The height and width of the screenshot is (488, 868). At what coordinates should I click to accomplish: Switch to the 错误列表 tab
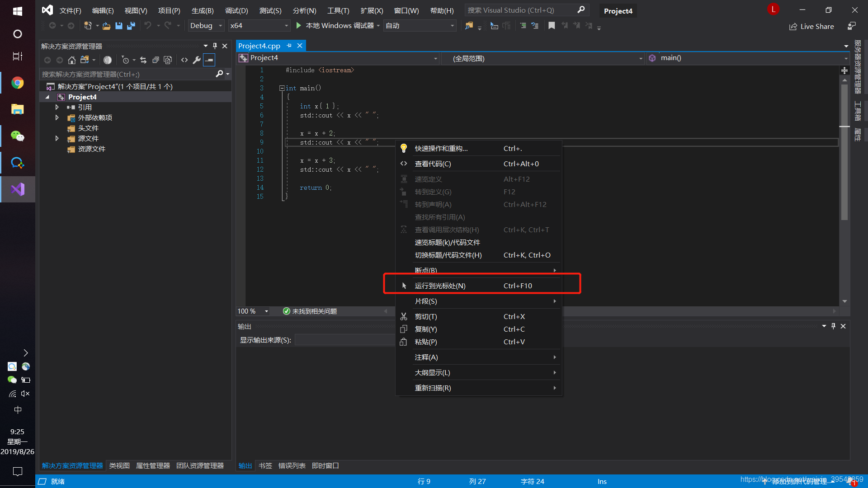(292, 465)
